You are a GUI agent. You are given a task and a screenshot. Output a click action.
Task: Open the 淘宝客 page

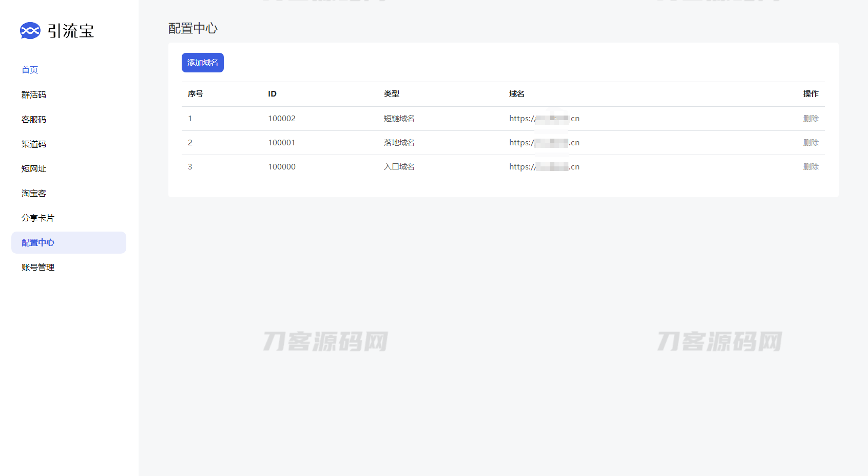(34, 194)
